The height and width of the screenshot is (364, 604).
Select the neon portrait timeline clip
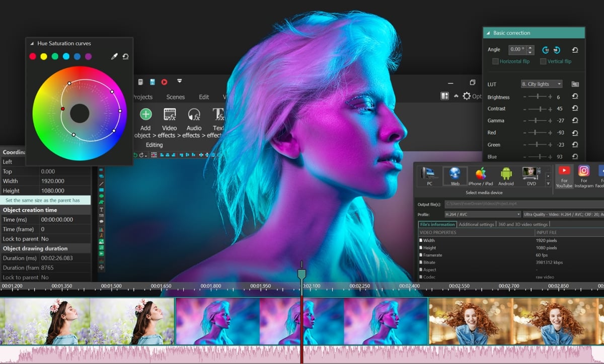click(x=301, y=321)
